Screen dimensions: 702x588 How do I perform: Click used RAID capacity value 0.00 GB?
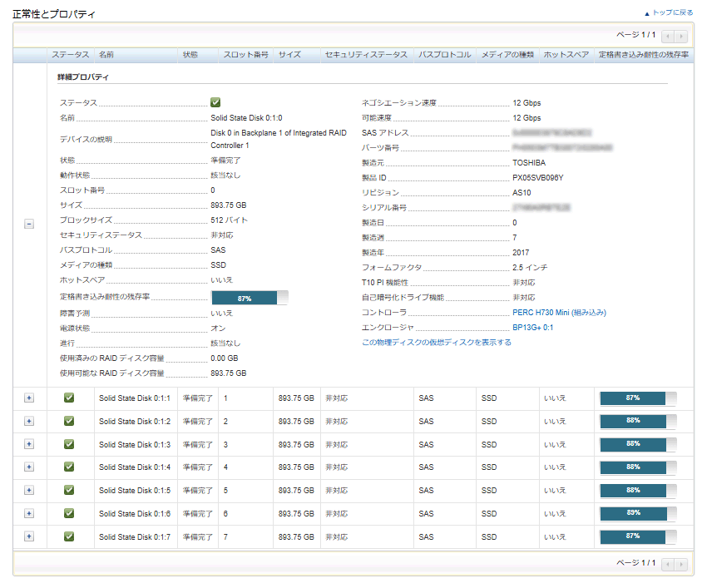(225, 358)
